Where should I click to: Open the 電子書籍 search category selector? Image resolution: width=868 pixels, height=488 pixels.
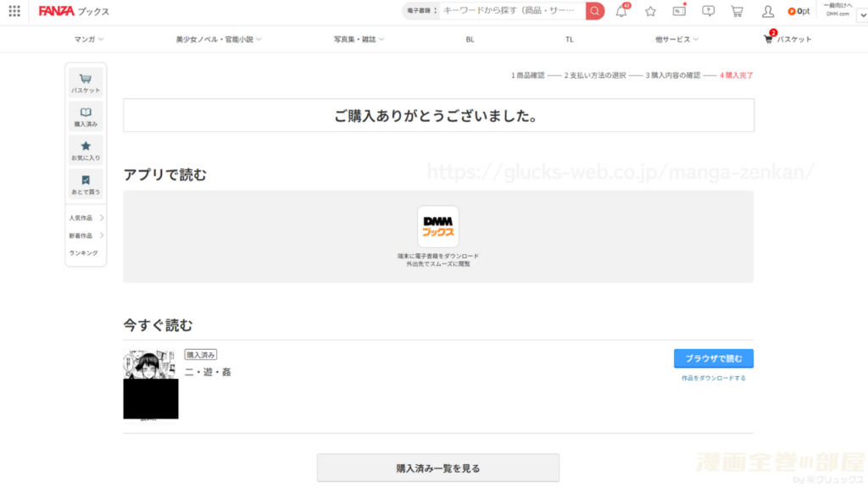coord(421,10)
